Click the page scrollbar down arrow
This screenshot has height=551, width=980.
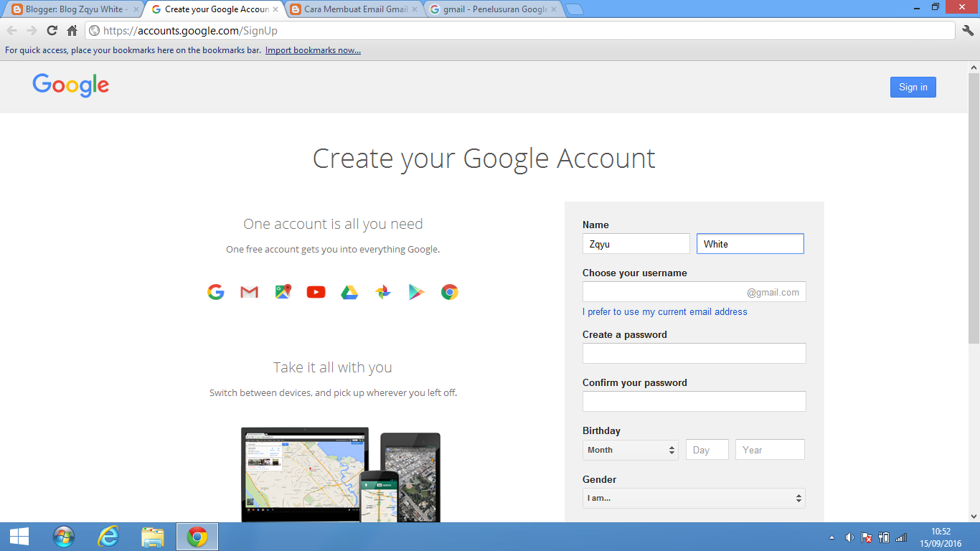(974, 516)
